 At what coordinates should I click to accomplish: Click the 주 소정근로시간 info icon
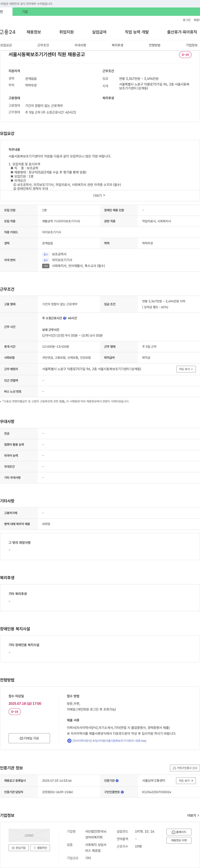(x=65, y=318)
